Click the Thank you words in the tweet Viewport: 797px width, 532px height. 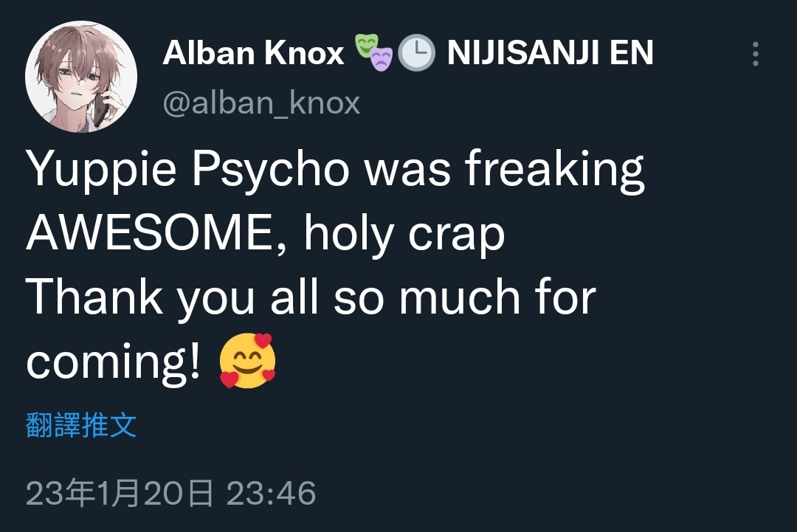tap(140, 298)
